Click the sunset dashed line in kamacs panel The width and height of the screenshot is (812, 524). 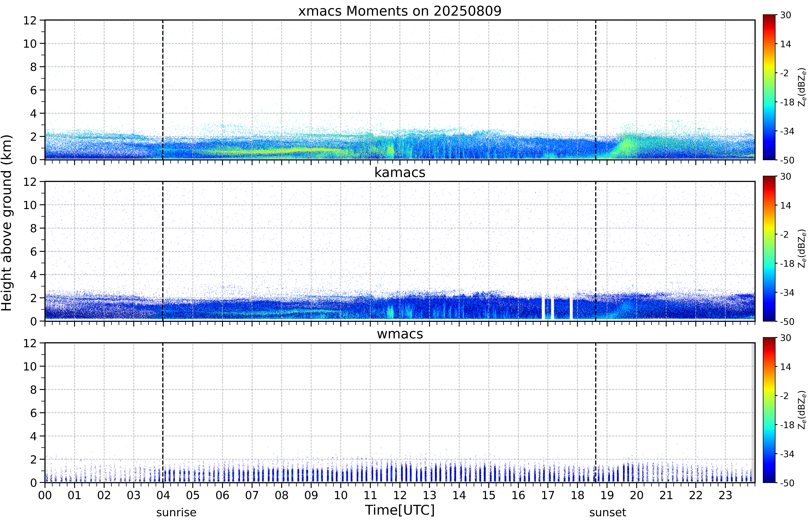tap(596, 251)
